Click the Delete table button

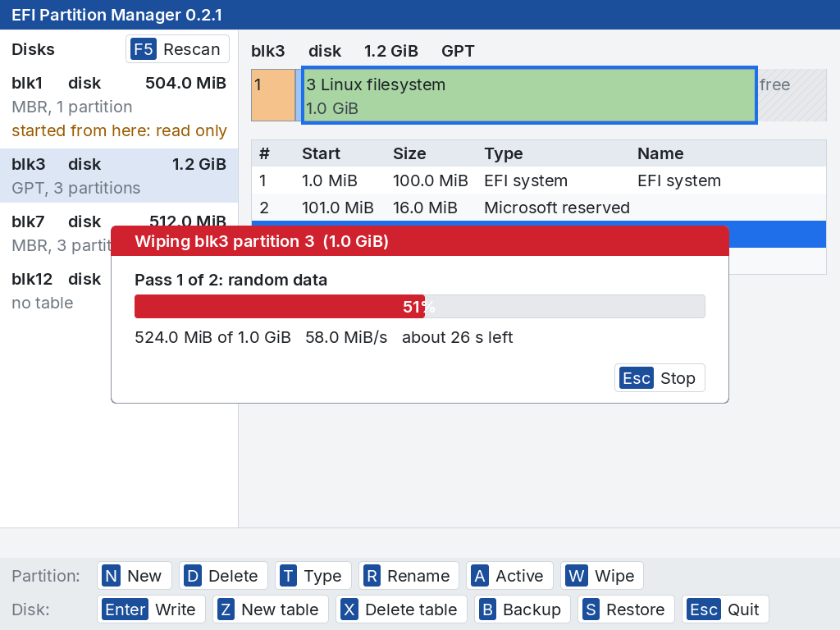pos(401,609)
